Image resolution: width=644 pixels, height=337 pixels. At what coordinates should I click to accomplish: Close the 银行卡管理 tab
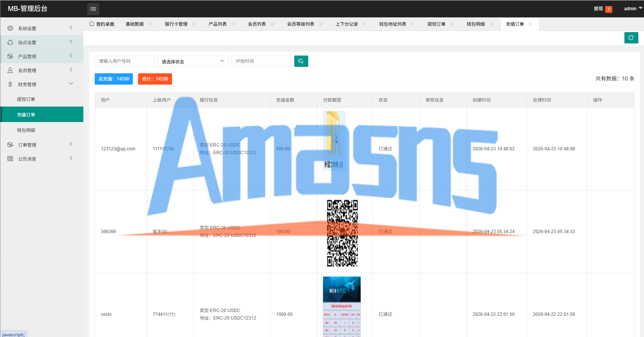(194, 24)
